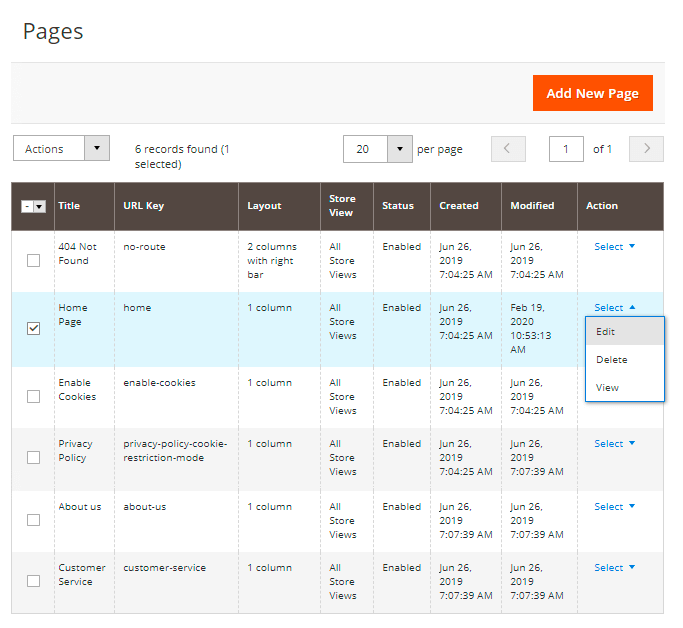Open the per page count dropdown arrow

pos(399,149)
